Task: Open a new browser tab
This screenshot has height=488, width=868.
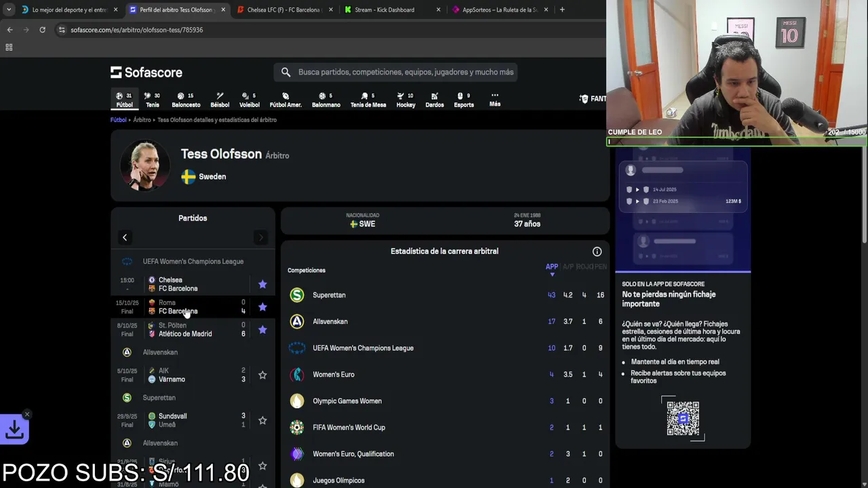Action: pos(562,9)
